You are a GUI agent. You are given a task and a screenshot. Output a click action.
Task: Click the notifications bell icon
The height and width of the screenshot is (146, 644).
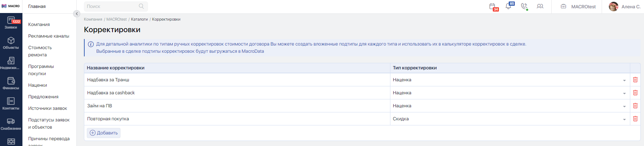coord(509,6)
